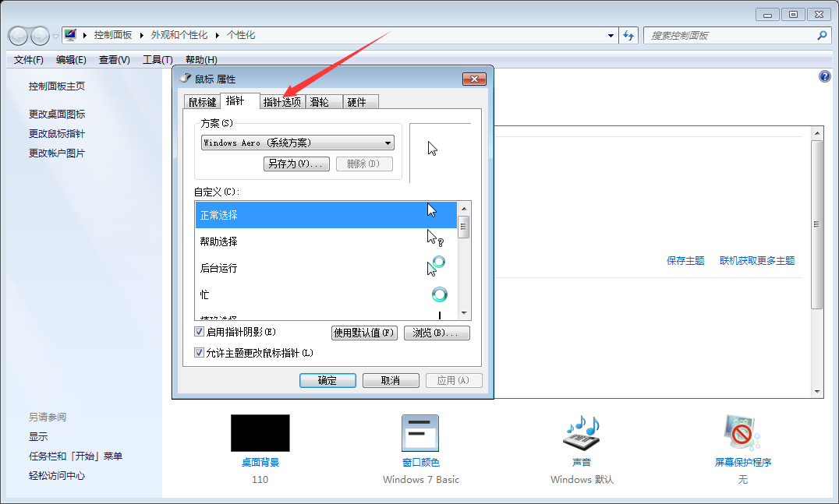The width and height of the screenshot is (839, 504).
Task: Click the personalization icon at breadcrumb start
Action: click(x=70, y=35)
